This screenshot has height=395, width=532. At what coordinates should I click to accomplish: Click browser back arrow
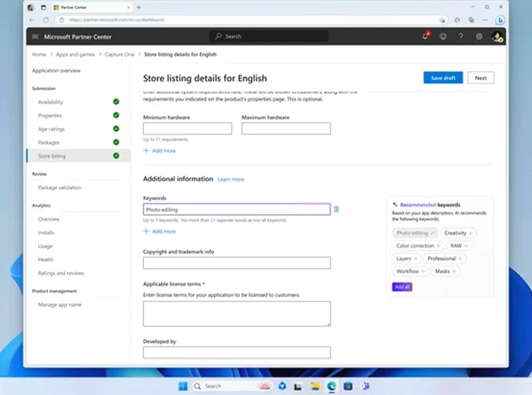click(32, 20)
